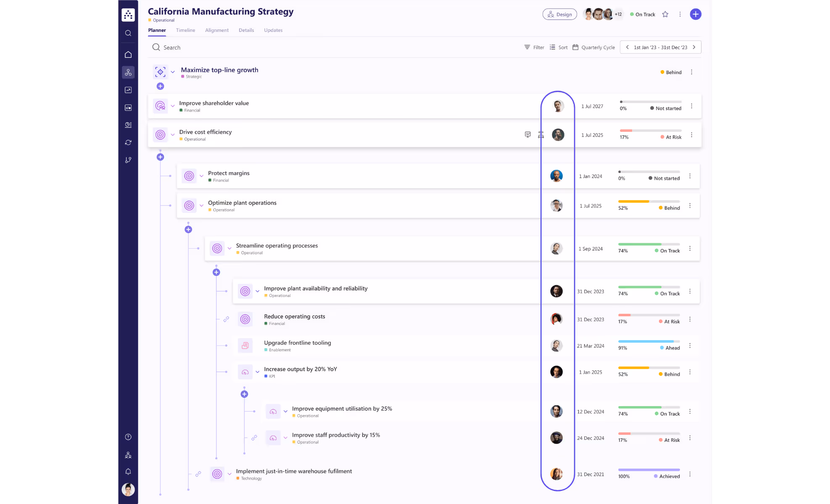
Task: Go to next date range arrow
Action: (x=694, y=47)
